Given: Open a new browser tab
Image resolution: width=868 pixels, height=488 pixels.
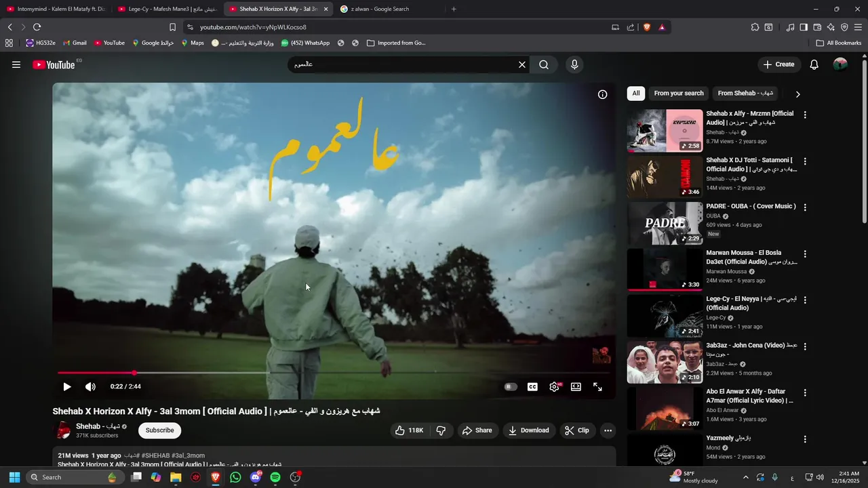Looking at the screenshot, I should [x=454, y=9].
